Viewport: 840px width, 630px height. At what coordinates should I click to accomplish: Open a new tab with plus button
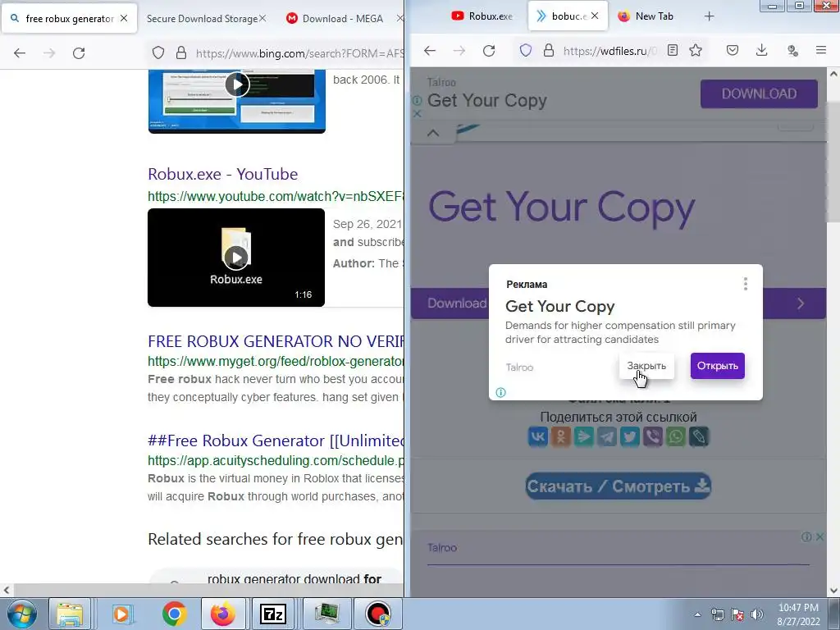(709, 16)
